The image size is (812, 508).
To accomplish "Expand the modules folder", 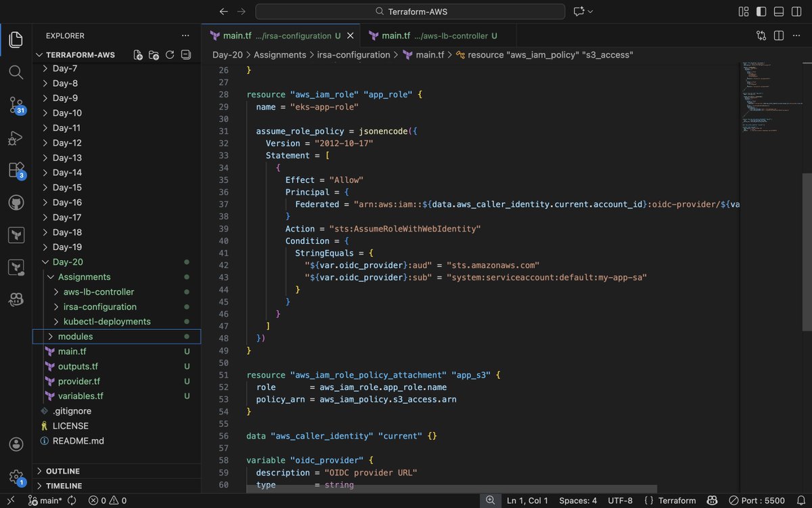I will 116,337.
